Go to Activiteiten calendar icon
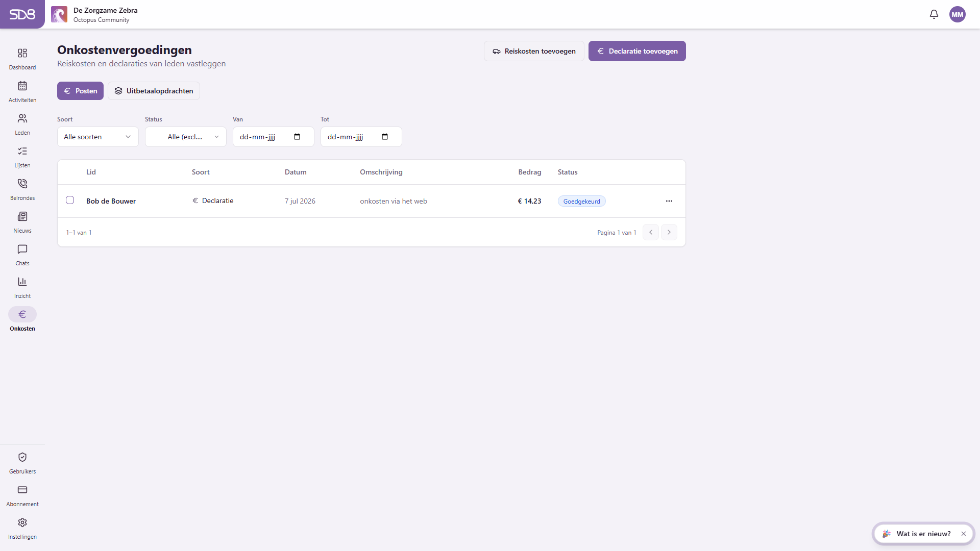980x551 pixels. tap(22, 86)
